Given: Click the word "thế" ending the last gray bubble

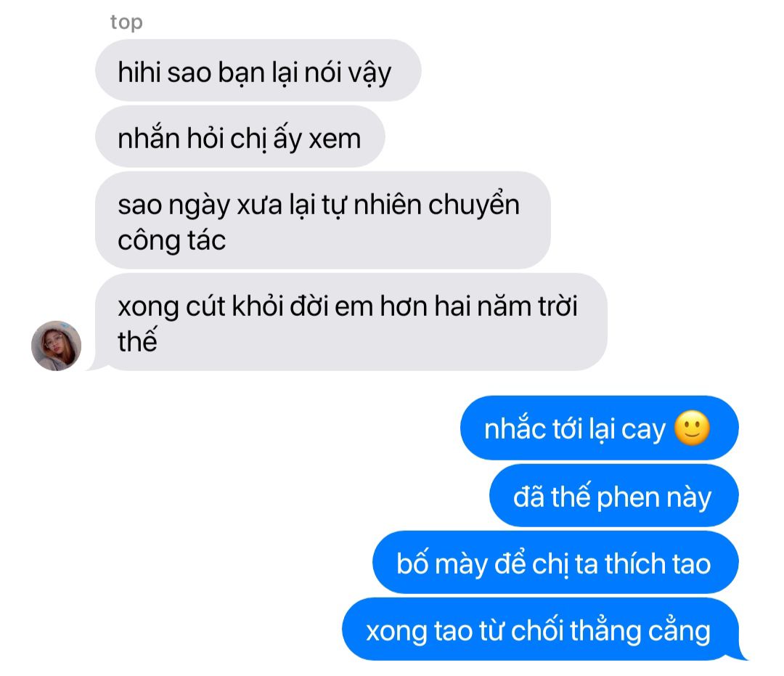Looking at the screenshot, I should [137, 340].
